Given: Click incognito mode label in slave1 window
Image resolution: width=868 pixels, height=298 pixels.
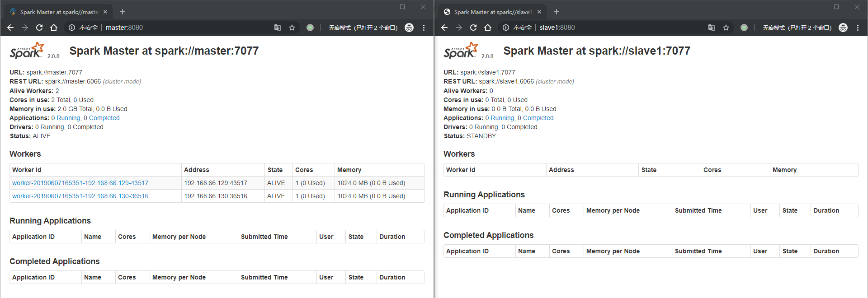Looking at the screenshot, I should tap(797, 28).
